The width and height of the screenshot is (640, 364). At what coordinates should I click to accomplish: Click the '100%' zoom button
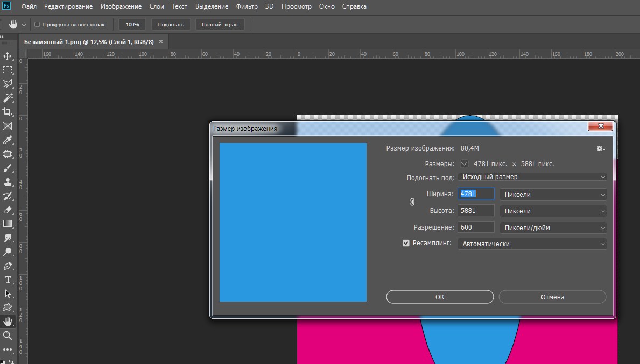tap(132, 24)
